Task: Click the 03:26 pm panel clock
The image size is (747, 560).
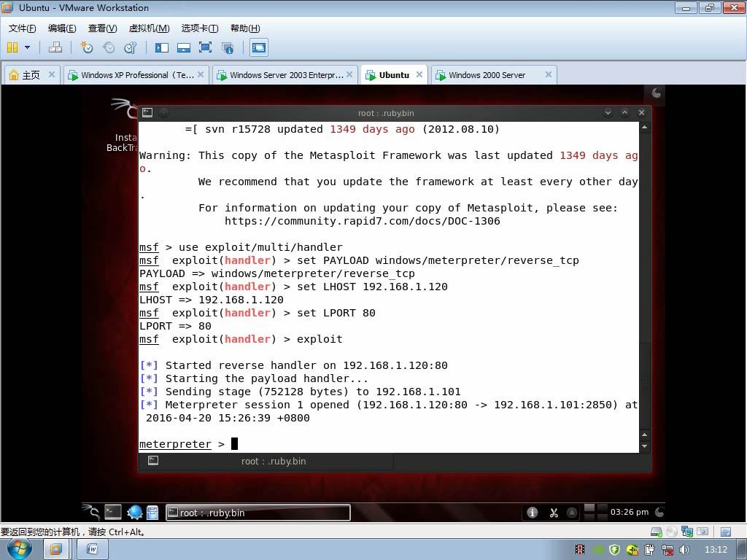Action: (630, 512)
